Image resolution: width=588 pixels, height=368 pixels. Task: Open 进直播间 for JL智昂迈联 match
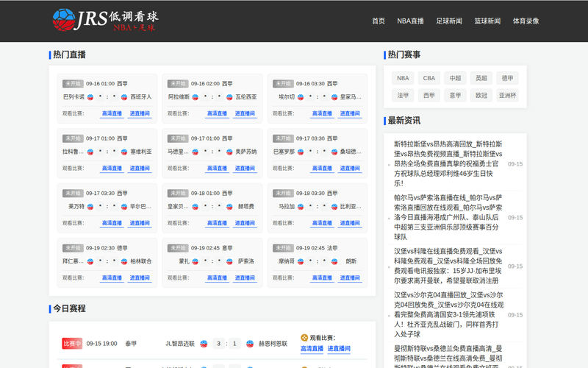[339, 348]
